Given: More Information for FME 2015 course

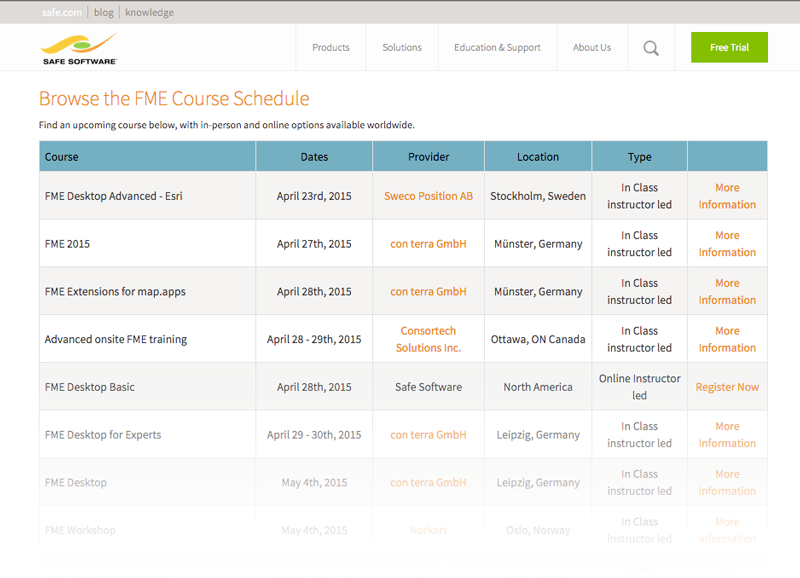Looking at the screenshot, I should point(727,244).
